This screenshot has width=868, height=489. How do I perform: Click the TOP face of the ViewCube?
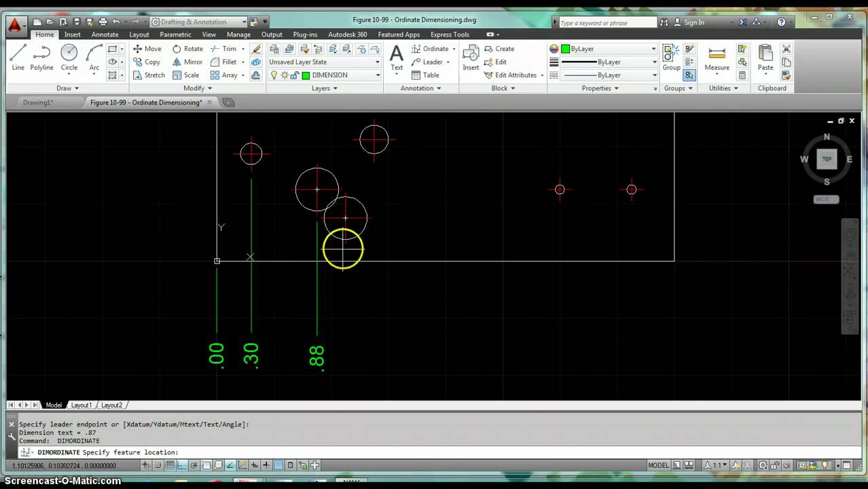pyautogui.click(x=827, y=159)
